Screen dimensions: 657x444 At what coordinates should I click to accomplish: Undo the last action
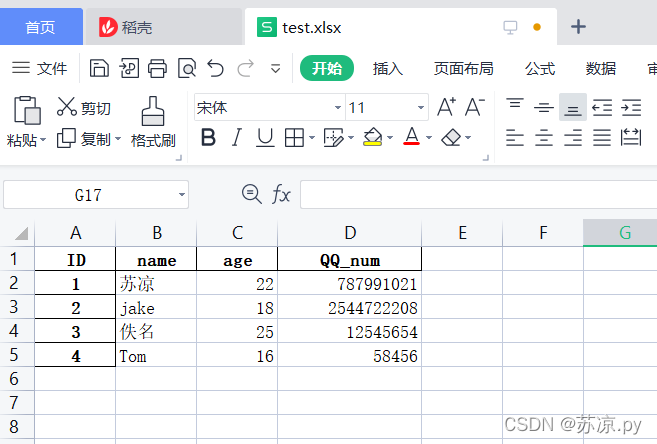(x=216, y=68)
